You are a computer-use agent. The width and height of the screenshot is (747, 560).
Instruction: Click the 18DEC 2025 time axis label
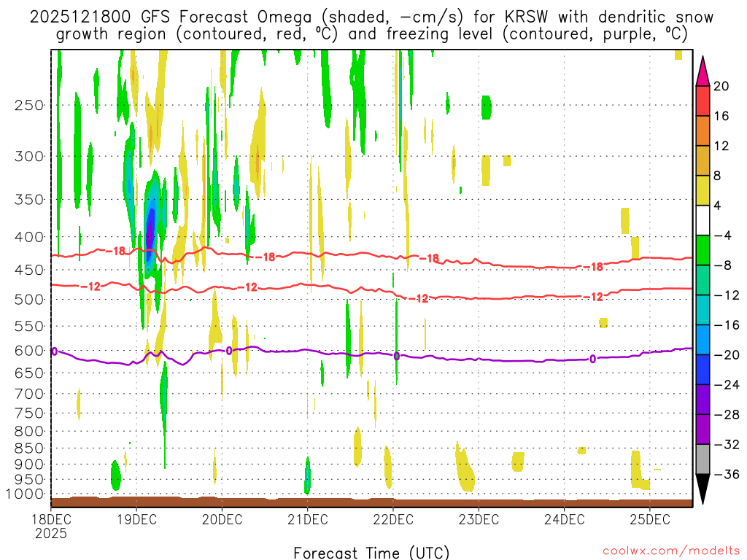[51, 526]
